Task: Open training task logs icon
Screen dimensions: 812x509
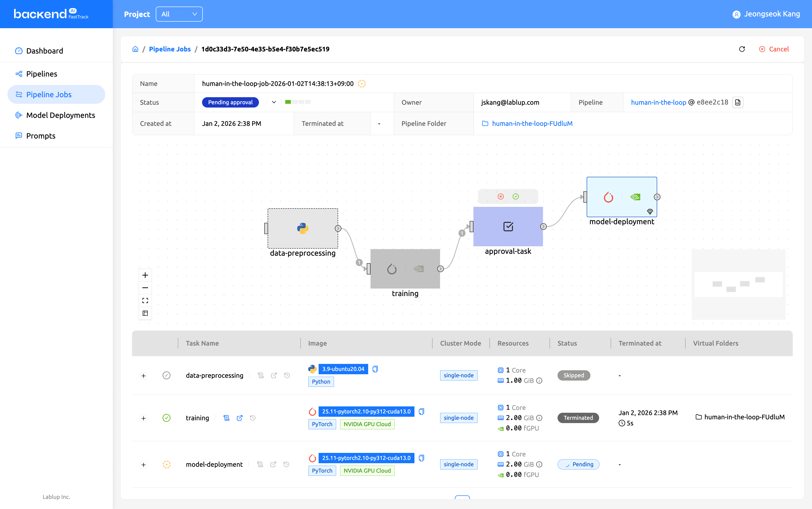Action: [226, 418]
